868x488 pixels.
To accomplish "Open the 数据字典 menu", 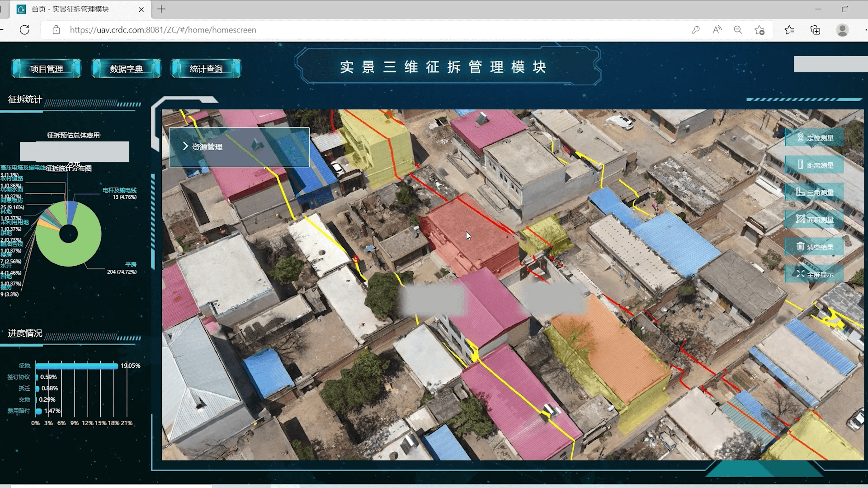I will pyautogui.click(x=126, y=69).
